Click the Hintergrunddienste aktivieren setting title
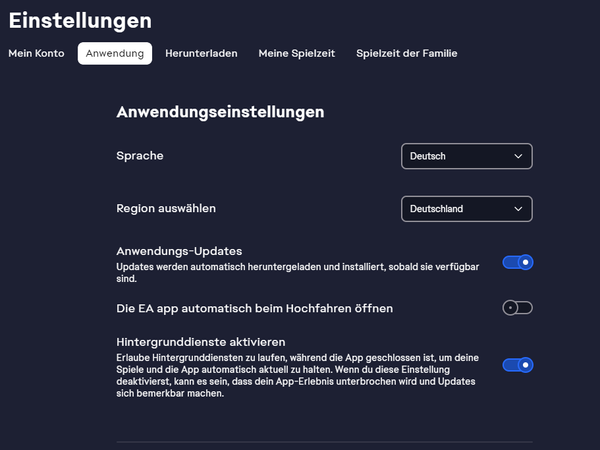This screenshot has height=450, width=600. click(x=201, y=342)
